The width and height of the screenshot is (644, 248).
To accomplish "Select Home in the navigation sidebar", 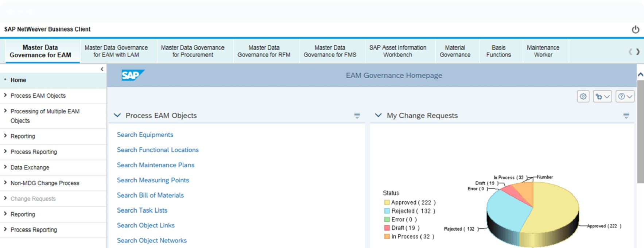I will pyautogui.click(x=18, y=80).
